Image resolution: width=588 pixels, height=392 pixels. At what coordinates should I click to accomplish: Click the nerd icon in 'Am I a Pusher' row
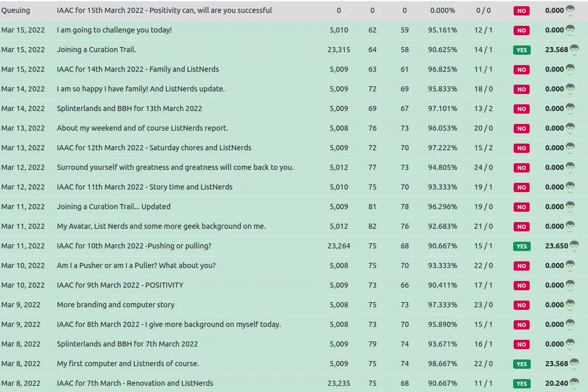(x=570, y=266)
